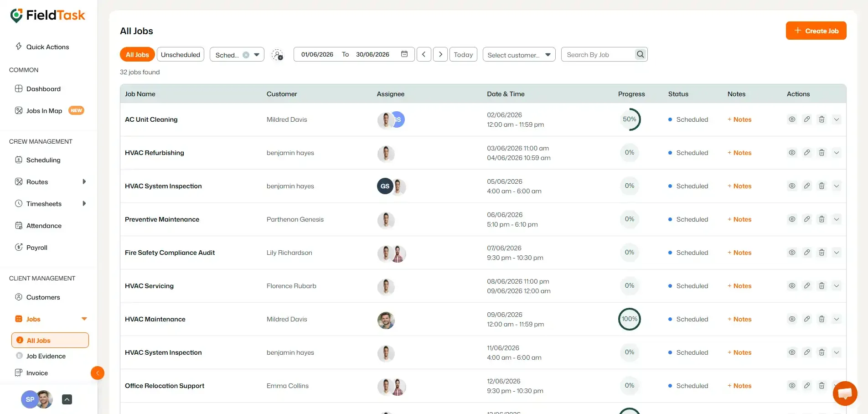Delete the AC Unit Cleaning job
This screenshot has height=414, width=868.
[821, 119]
